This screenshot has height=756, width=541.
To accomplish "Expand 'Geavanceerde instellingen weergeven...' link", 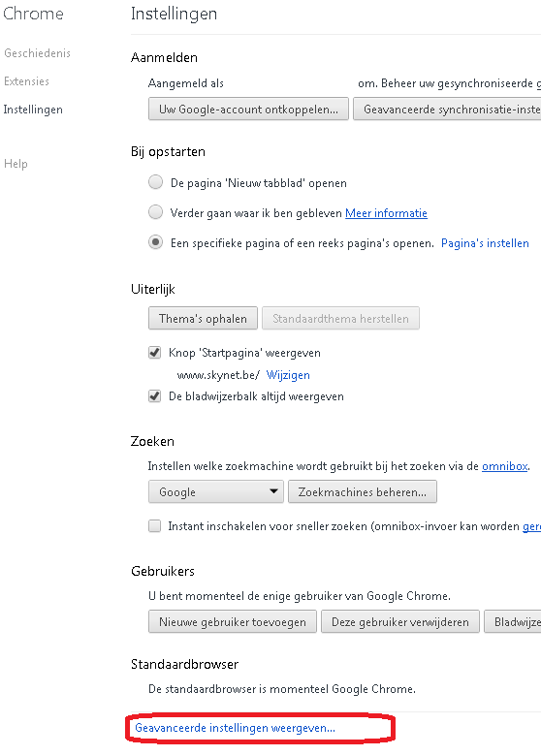I will 235,728.
